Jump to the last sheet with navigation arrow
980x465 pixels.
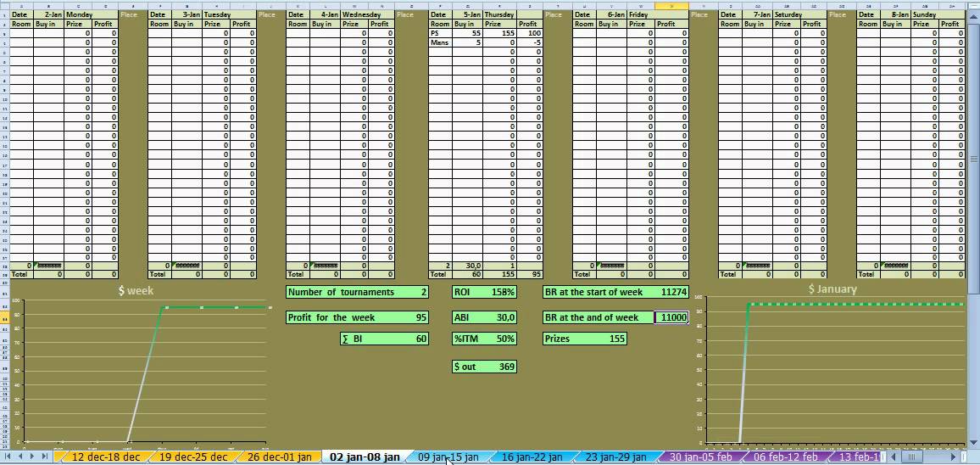pos(44,457)
